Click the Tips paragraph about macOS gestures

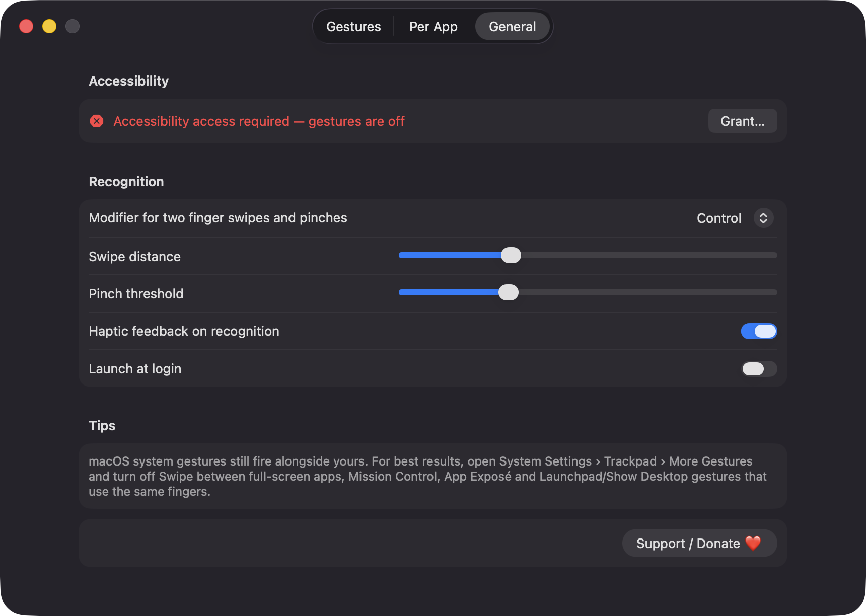(x=427, y=476)
